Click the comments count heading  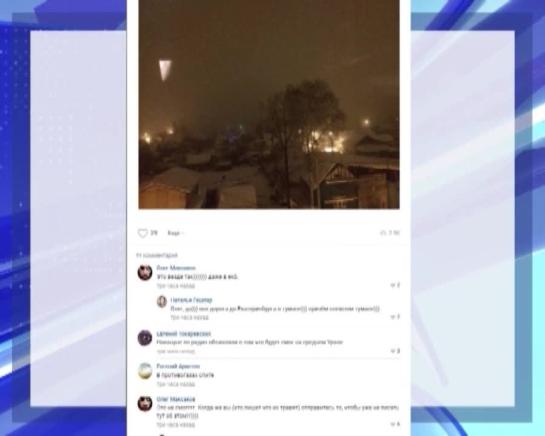pyautogui.click(x=157, y=255)
